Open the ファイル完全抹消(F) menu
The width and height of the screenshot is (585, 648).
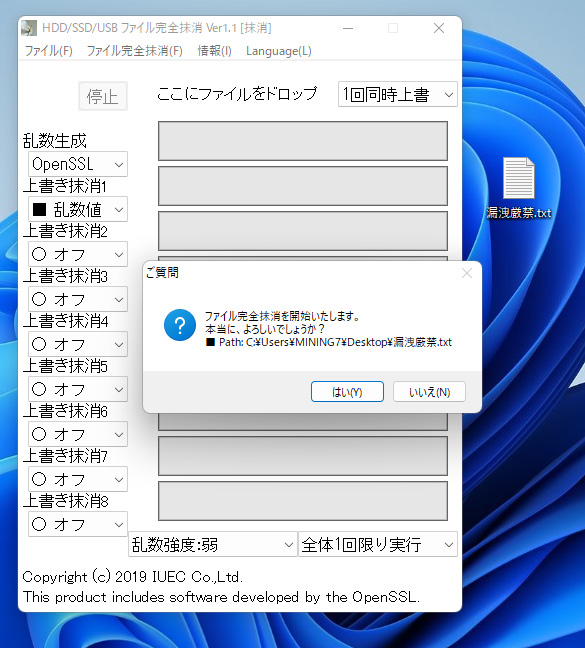point(134,51)
